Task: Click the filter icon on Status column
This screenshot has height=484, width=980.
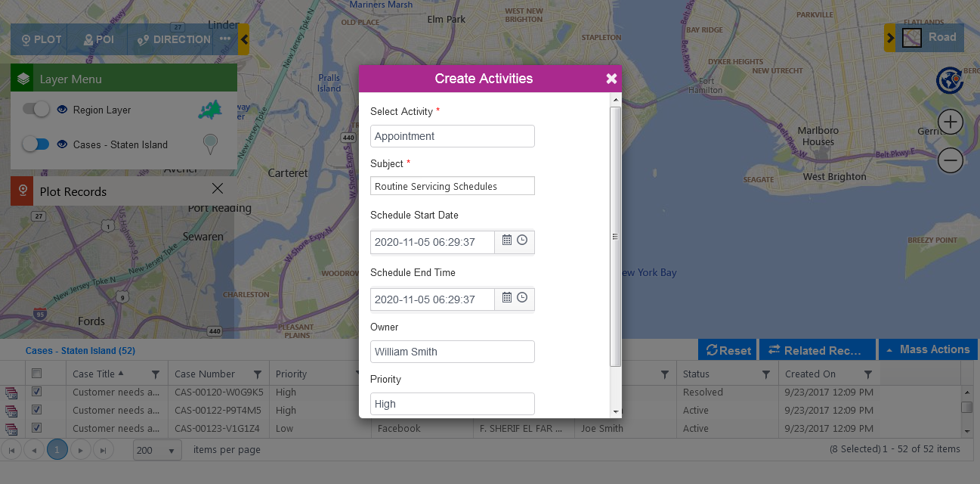Action: (766, 374)
